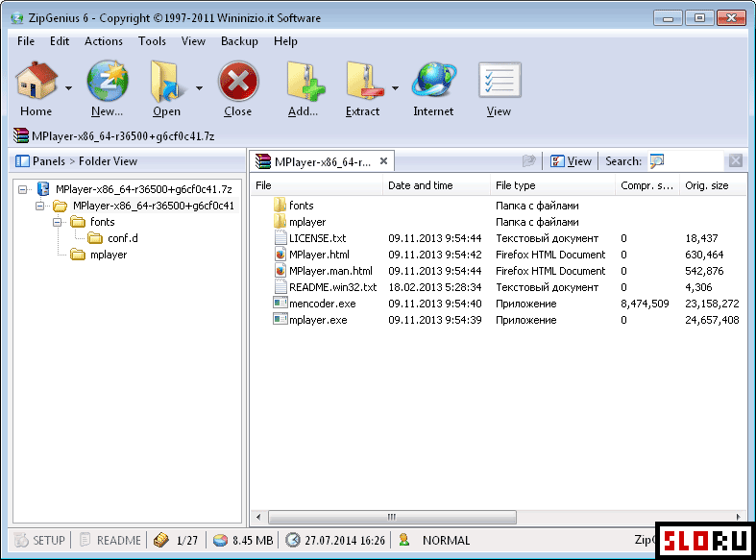
Task: Sort by Date and time column header
Action: (436, 185)
